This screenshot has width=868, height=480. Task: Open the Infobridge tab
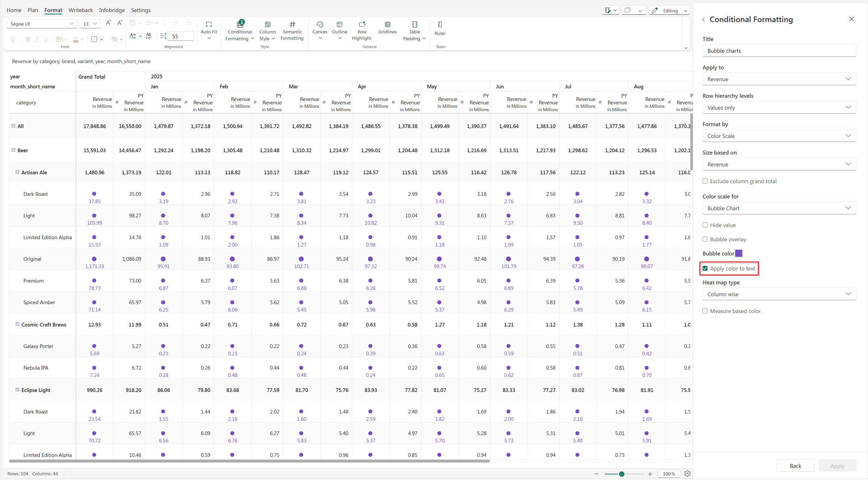[x=112, y=10]
